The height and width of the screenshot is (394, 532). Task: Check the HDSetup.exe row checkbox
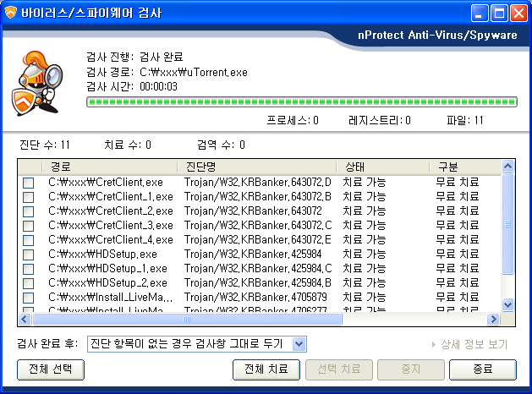click(x=29, y=254)
